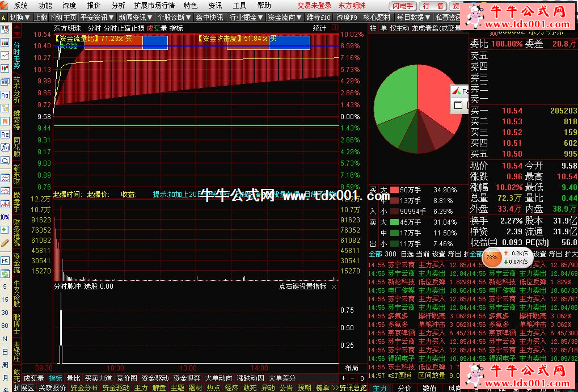
Task: Click the 盘中快讯 toolbar button
Action: tap(209, 18)
